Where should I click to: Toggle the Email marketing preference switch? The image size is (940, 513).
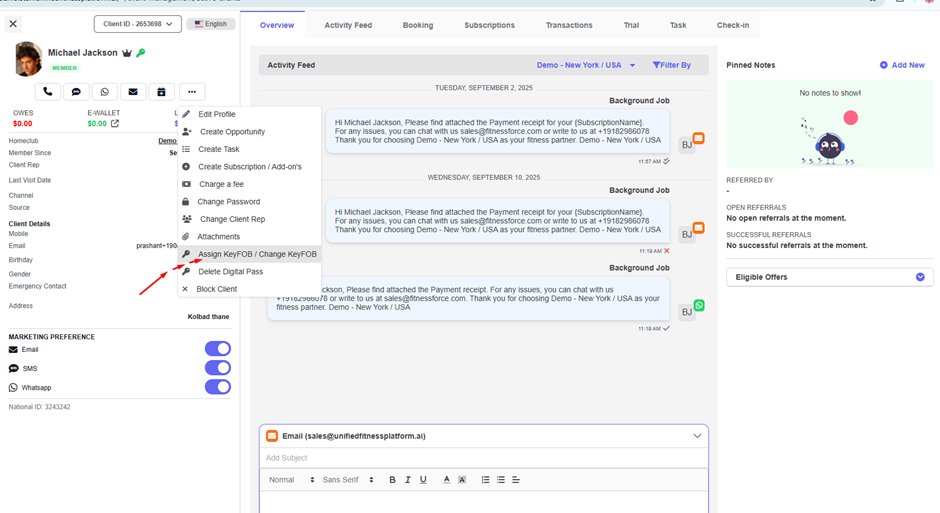point(218,348)
